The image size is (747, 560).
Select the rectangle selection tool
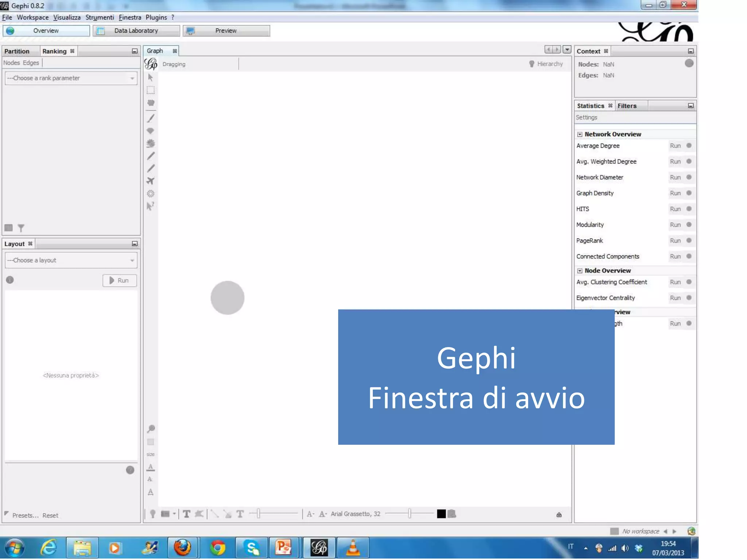150,90
